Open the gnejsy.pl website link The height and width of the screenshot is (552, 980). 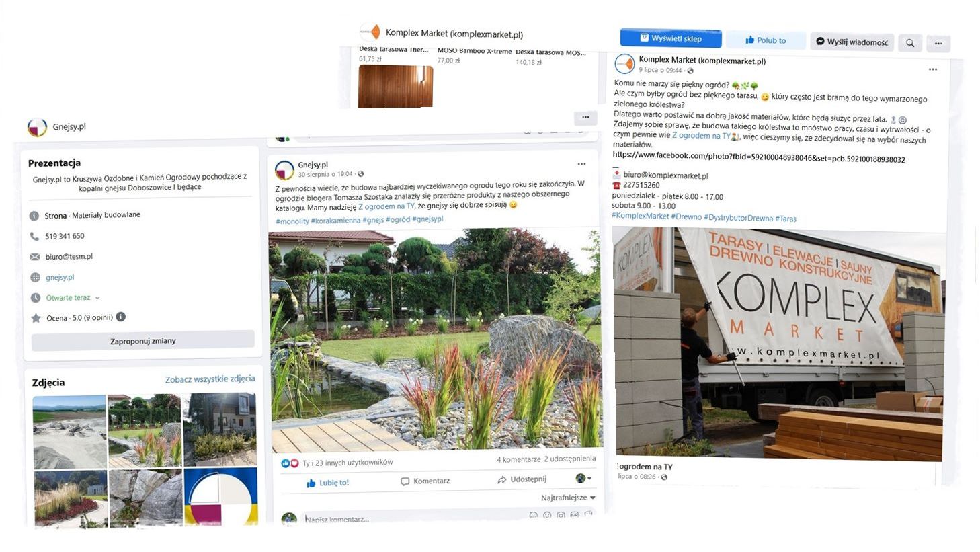[60, 277]
